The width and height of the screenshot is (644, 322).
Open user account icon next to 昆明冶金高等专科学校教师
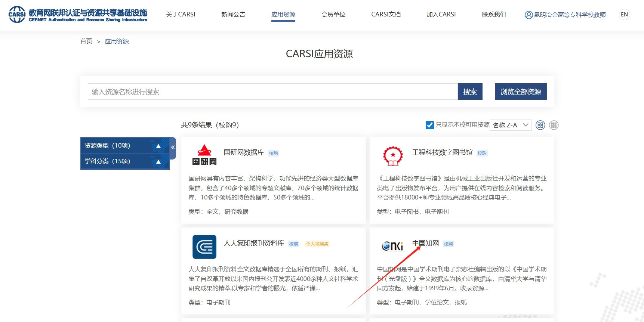pyautogui.click(x=529, y=15)
